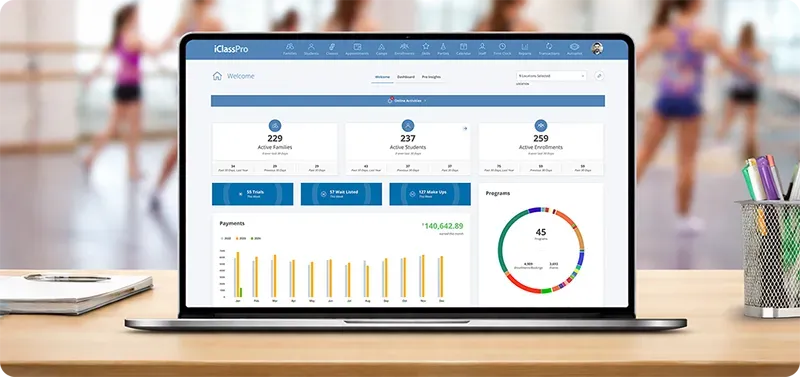The image size is (800, 377).
Task: Click the 57 Wait Listed button
Action: (341, 194)
